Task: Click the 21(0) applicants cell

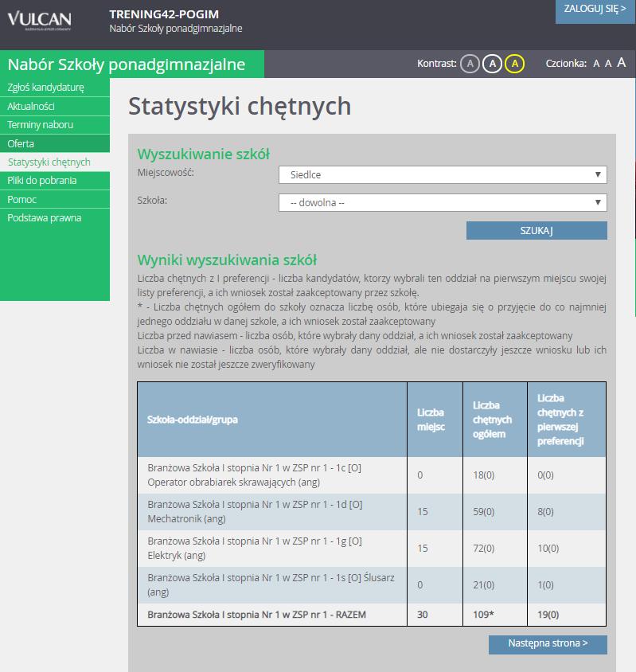Action: pyautogui.click(x=495, y=585)
